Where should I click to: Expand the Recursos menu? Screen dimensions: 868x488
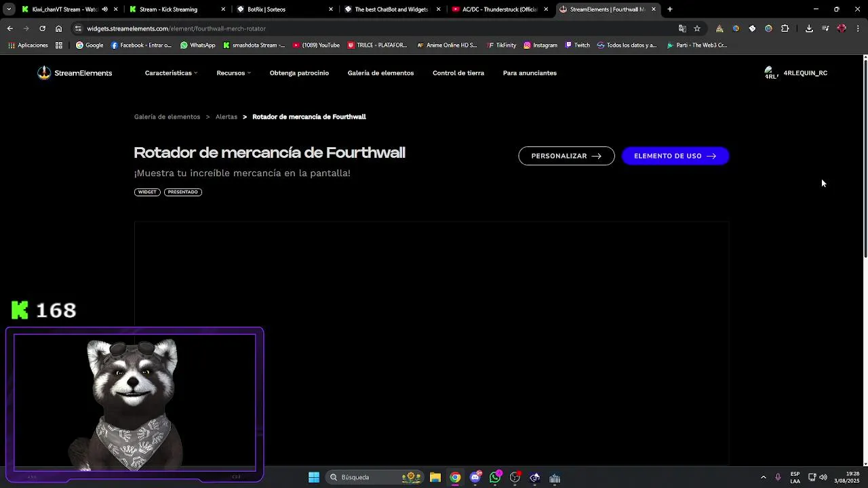tap(233, 73)
